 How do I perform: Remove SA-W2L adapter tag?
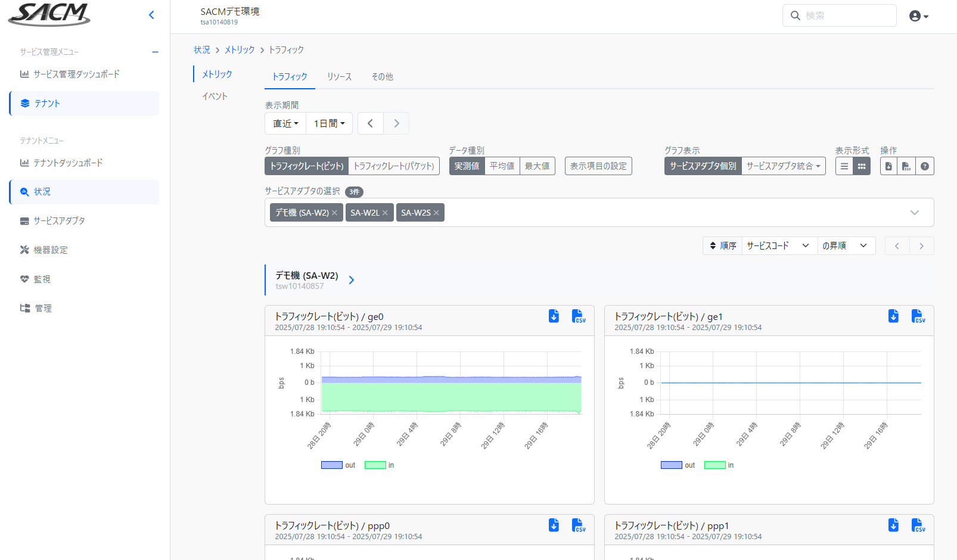(385, 213)
